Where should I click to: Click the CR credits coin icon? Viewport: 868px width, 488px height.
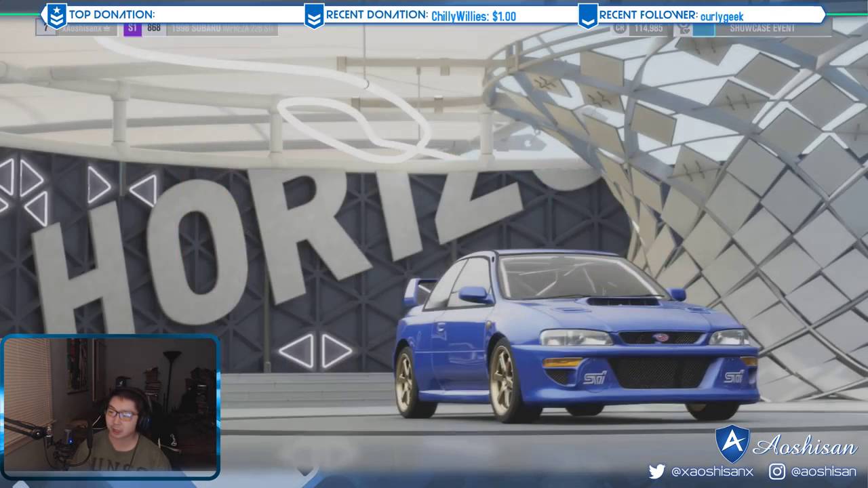click(x=619, y=28)
